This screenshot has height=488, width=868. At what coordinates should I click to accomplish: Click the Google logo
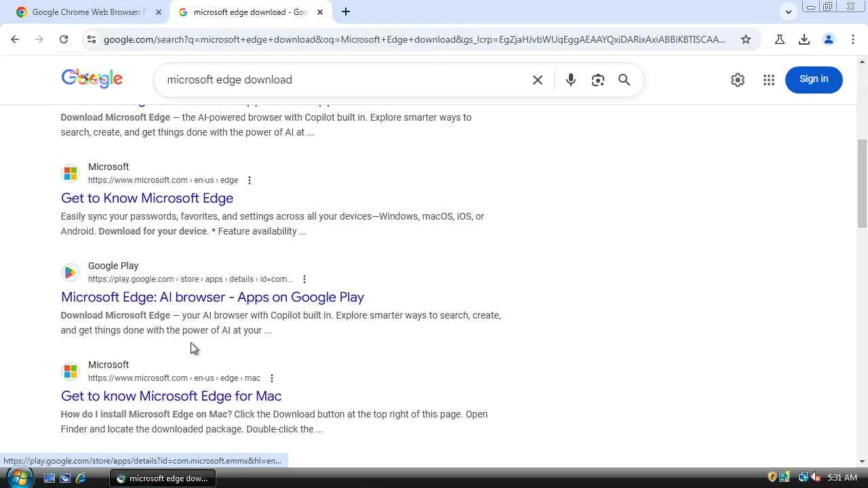click(x=92, y=79)
